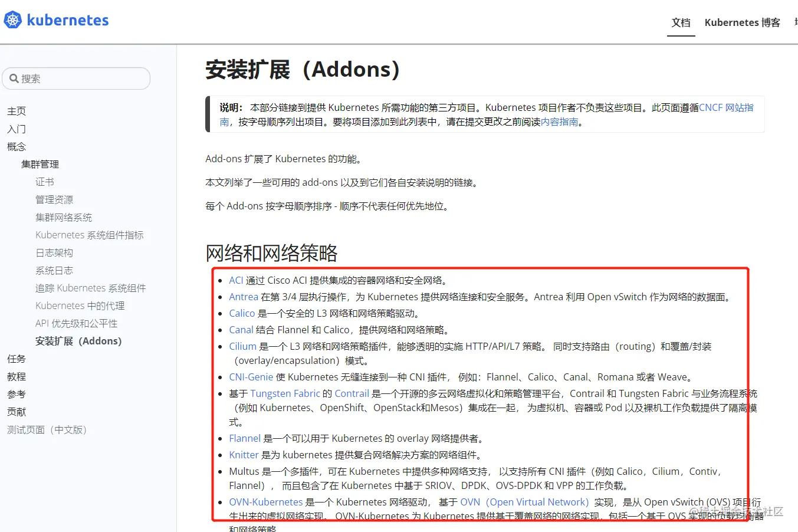Follow the Calico hyperlink
The width and height of the screenshot is (798, 532).
coord(241,313)
